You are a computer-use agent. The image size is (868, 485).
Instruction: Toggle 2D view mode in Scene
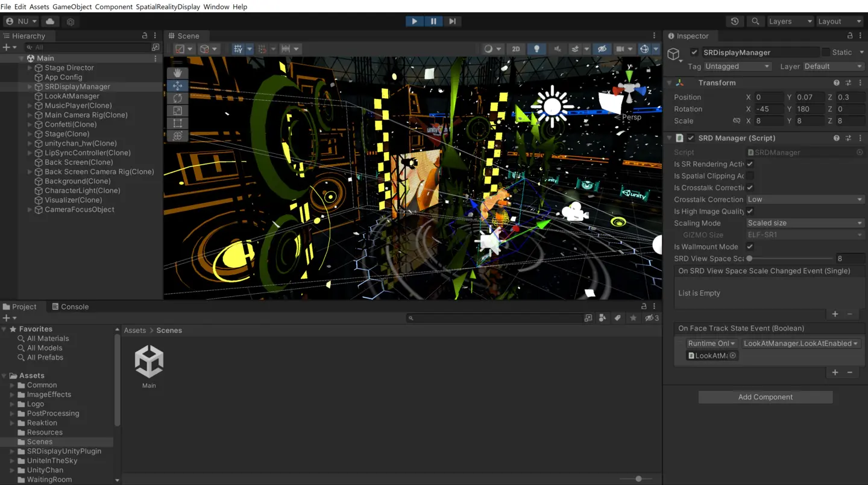[515, 49]
